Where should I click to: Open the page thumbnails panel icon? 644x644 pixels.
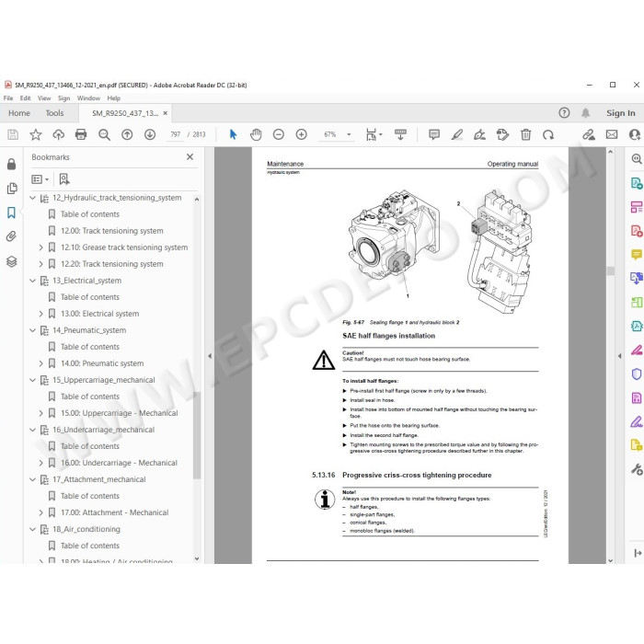12,189
